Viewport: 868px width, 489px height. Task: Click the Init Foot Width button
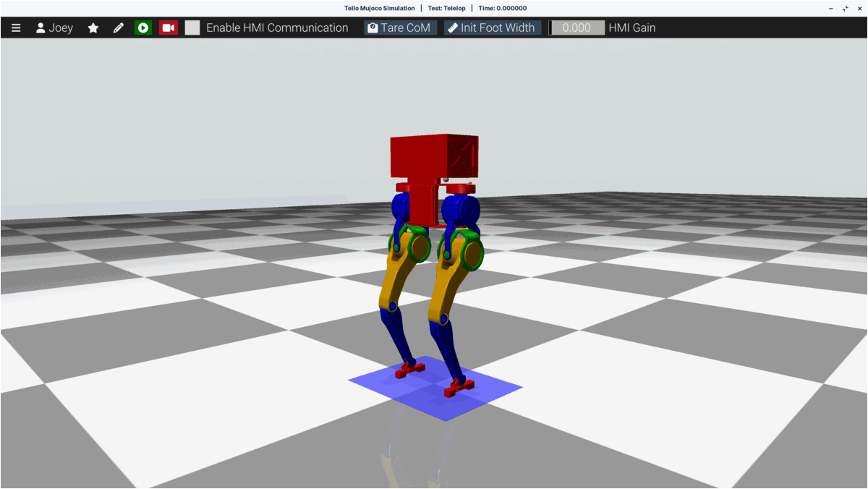coord(492,28)
